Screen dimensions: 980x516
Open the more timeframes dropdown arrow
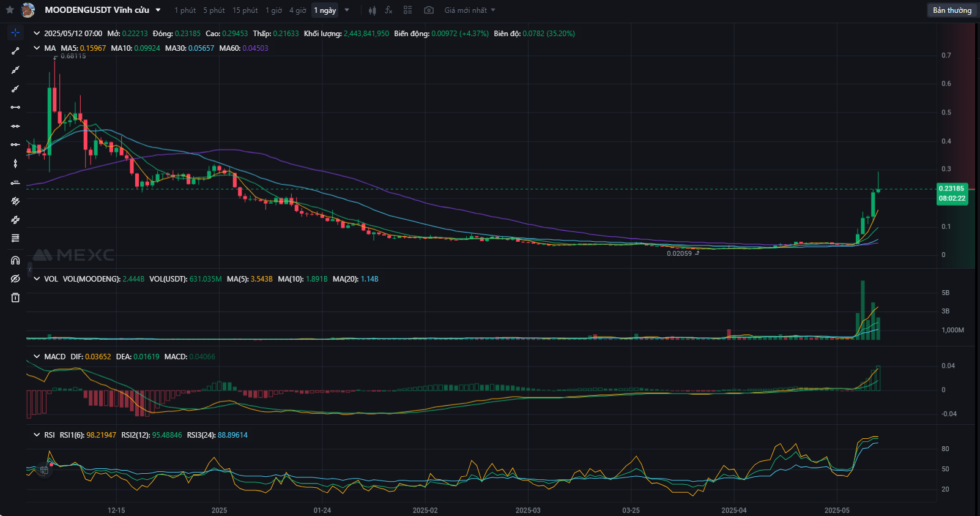click(347, 10)
